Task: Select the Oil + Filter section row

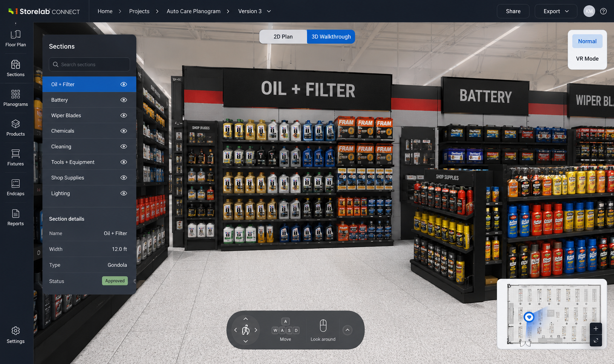Action: pos(89,84)
